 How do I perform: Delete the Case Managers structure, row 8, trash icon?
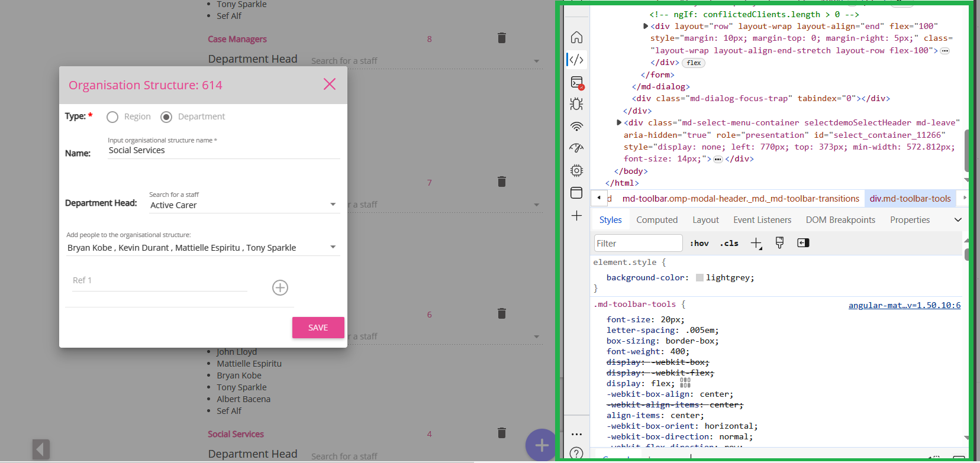(502, 38)
